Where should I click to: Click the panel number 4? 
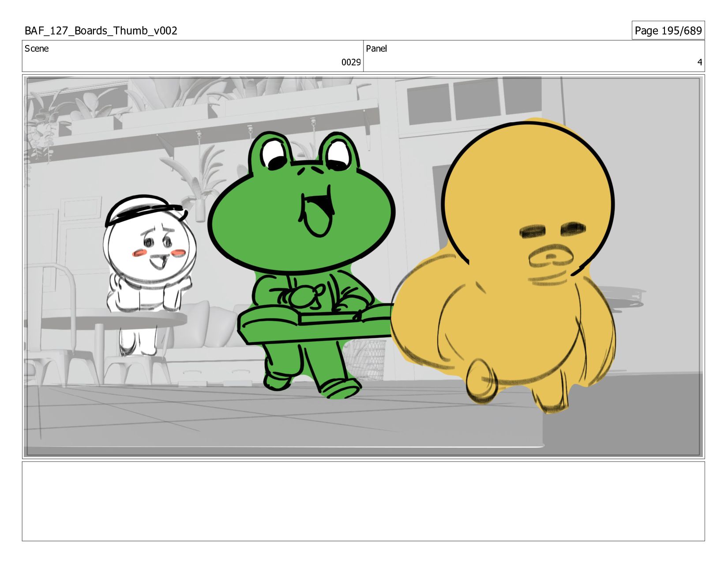tap(699, 62)
